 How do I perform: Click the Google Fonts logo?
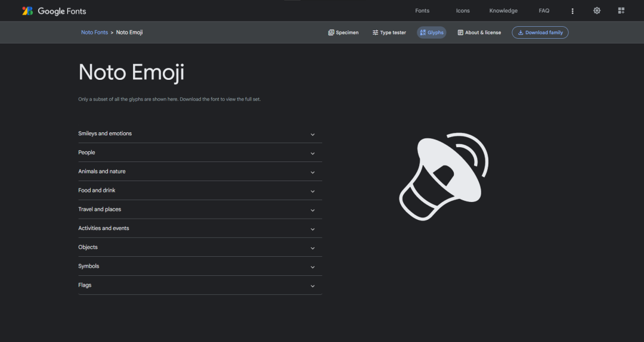tap(54, 11)
